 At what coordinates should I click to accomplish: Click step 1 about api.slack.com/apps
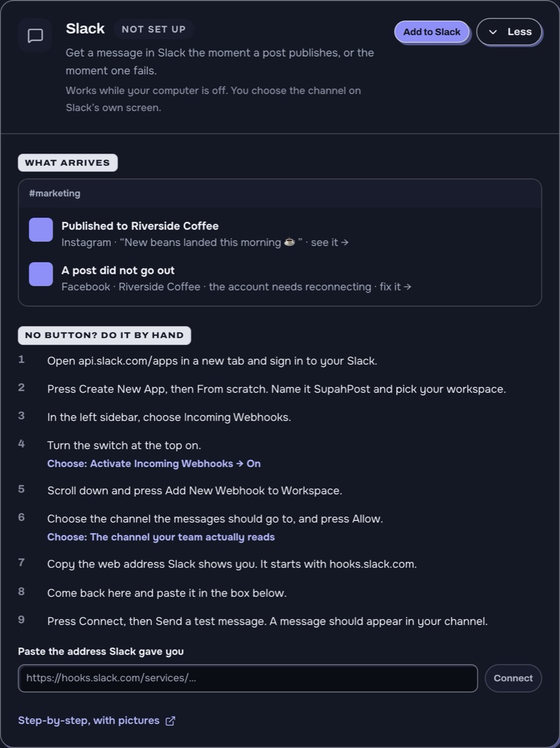click(212, 361)
